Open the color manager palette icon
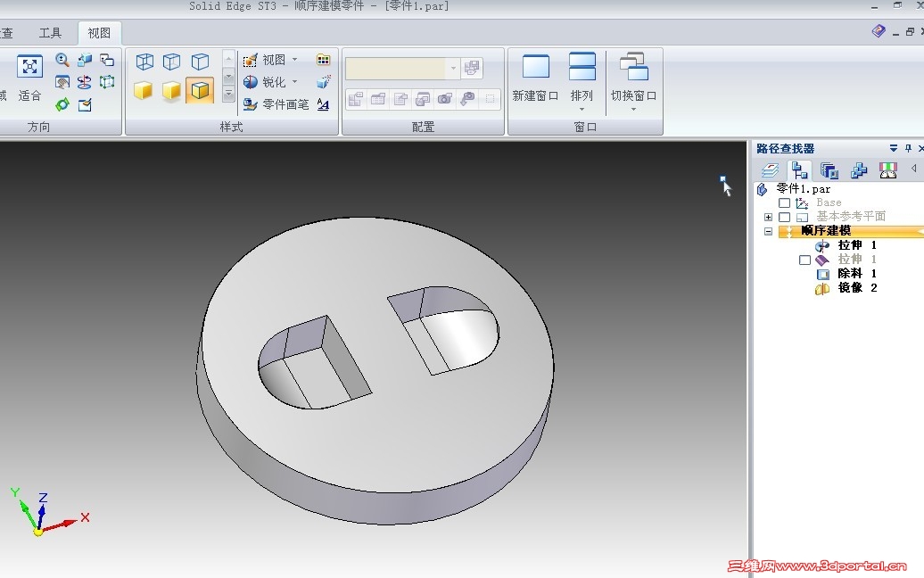 [323, 60]
